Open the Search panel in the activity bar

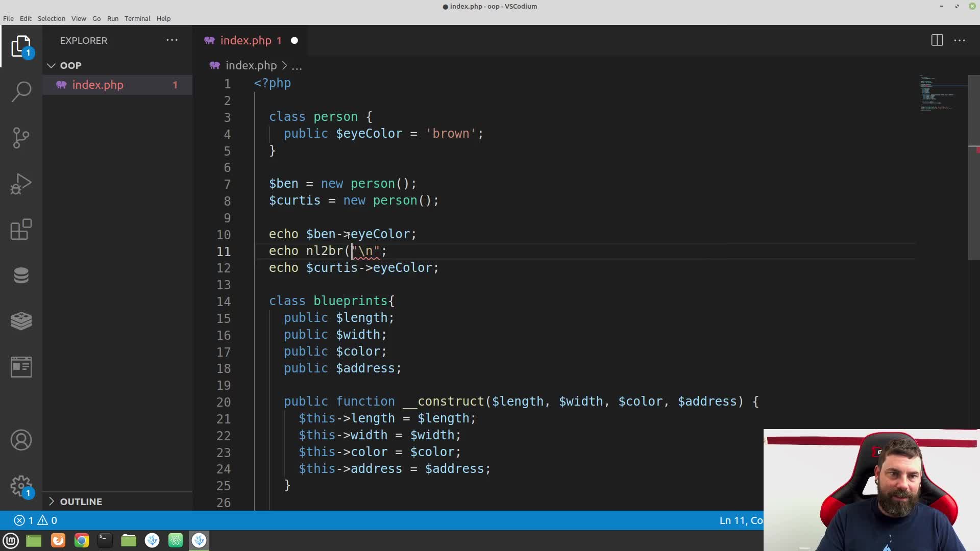pyautogui.click(x=21, y=91)
